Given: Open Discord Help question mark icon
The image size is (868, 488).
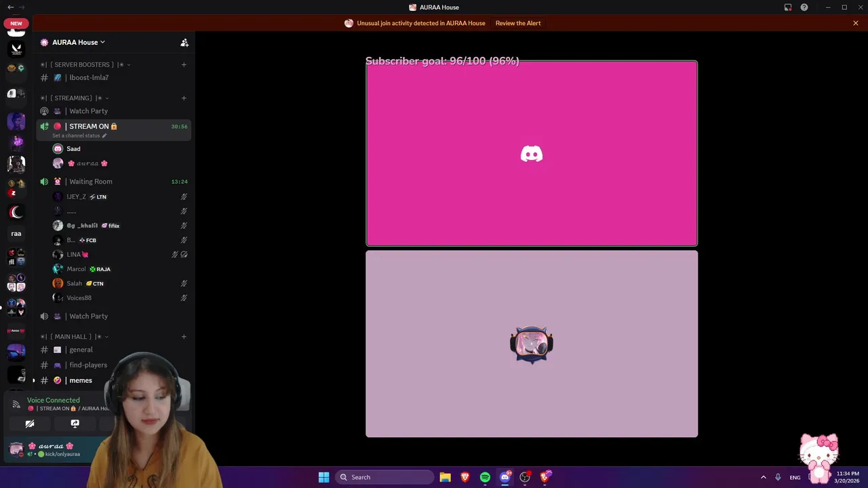Looking at the screenshot, I should [804, 7].
